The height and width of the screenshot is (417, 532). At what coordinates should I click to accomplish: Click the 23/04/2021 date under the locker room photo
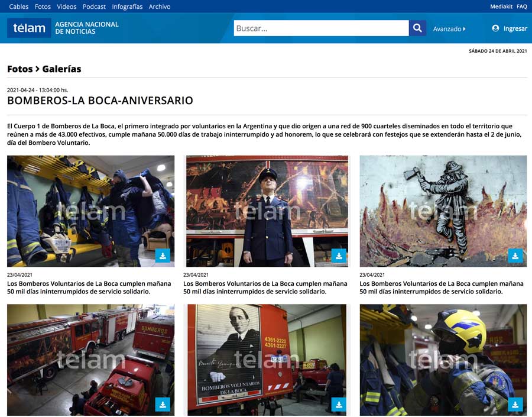pos(20,274)
